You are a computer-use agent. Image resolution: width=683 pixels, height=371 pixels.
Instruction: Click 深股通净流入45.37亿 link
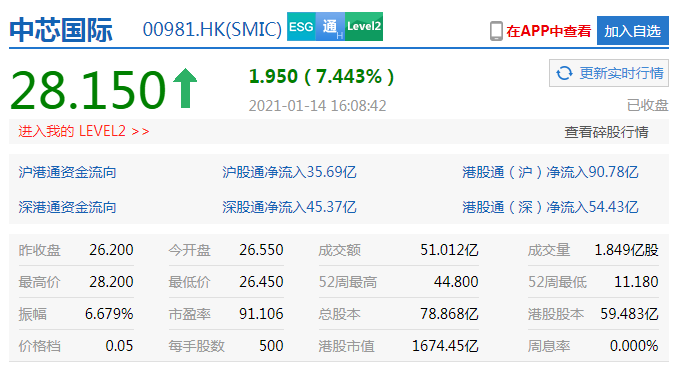[x=289, y=207]
